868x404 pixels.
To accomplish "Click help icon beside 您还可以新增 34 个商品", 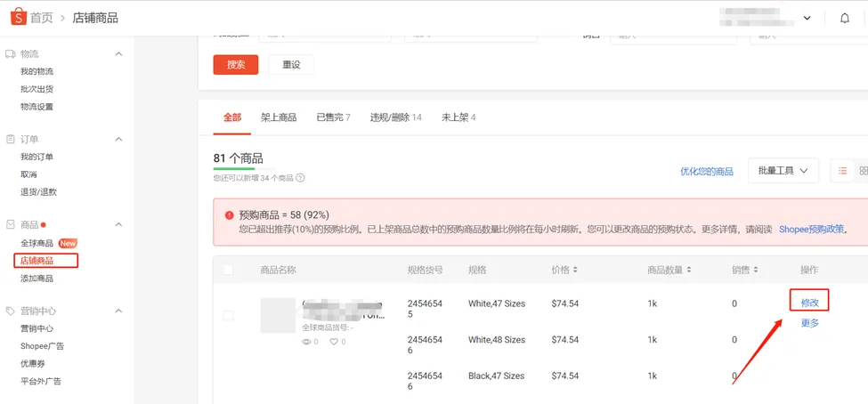I will click(x=300, y=178).
